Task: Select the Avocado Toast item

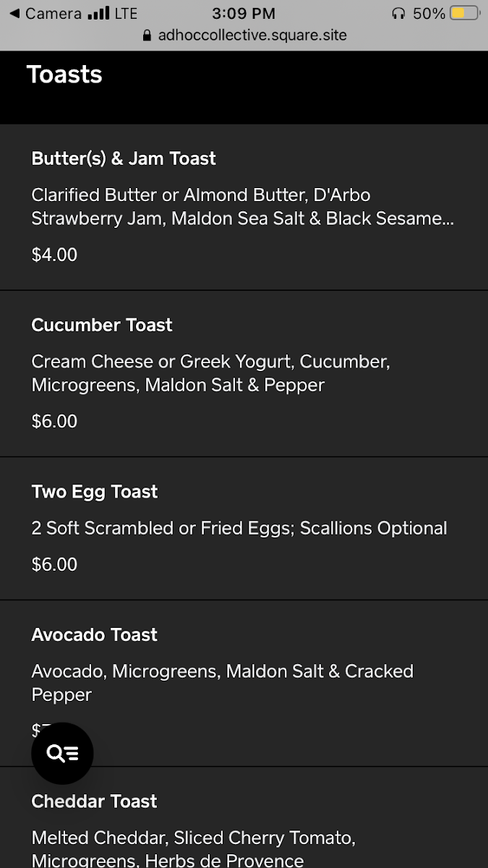Action: tap(94, 634)
